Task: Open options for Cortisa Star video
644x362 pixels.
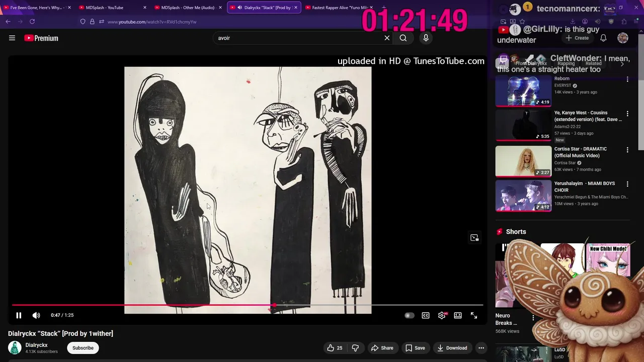Action: tap(627, 150)
